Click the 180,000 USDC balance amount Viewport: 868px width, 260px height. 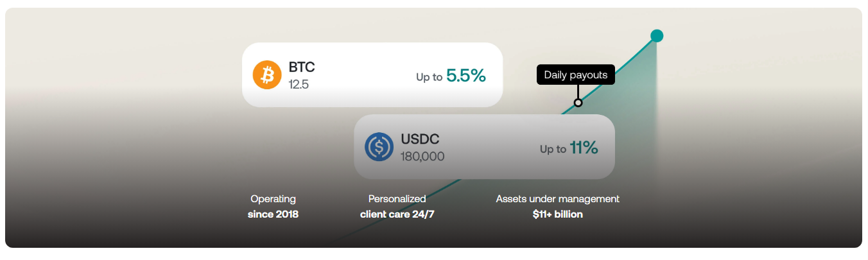tap(422, 156)
